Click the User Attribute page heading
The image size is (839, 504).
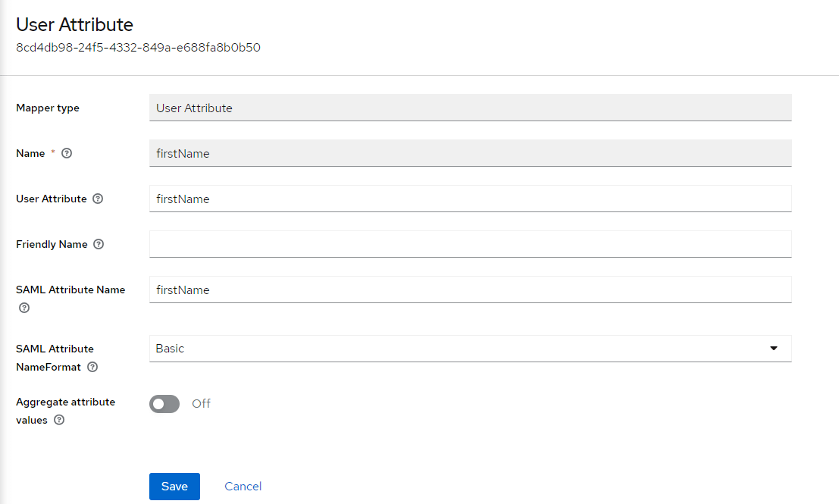tap(74, 24)
